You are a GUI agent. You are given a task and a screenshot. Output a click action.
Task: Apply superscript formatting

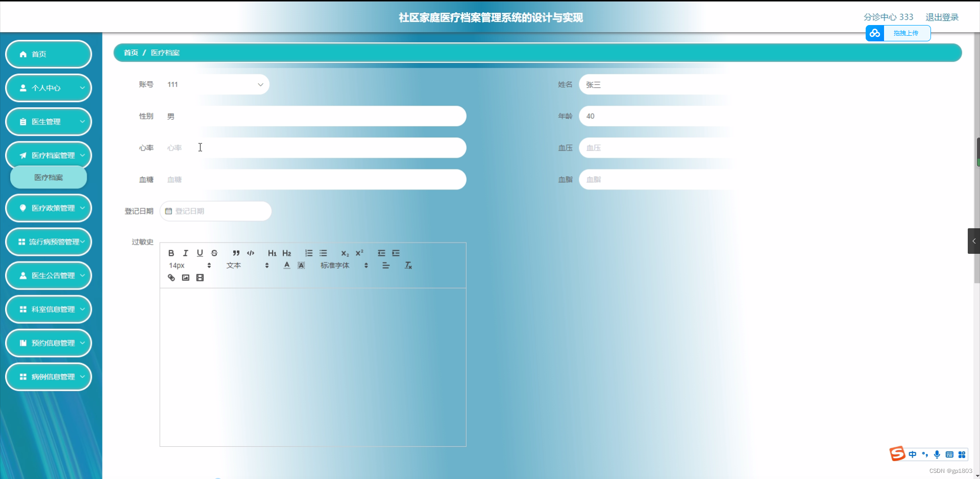click(359, 253)
